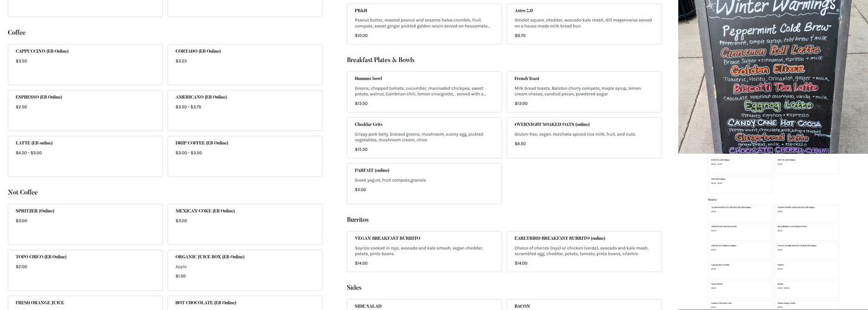Select the Vegan Breakfast Burrito card
The image size is (868, 310).
424,252
